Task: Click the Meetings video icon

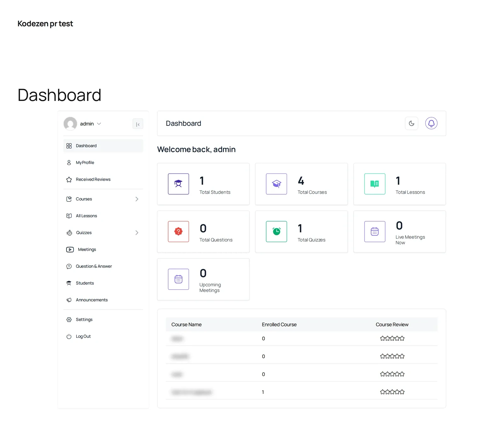Action: pos(70,249)
